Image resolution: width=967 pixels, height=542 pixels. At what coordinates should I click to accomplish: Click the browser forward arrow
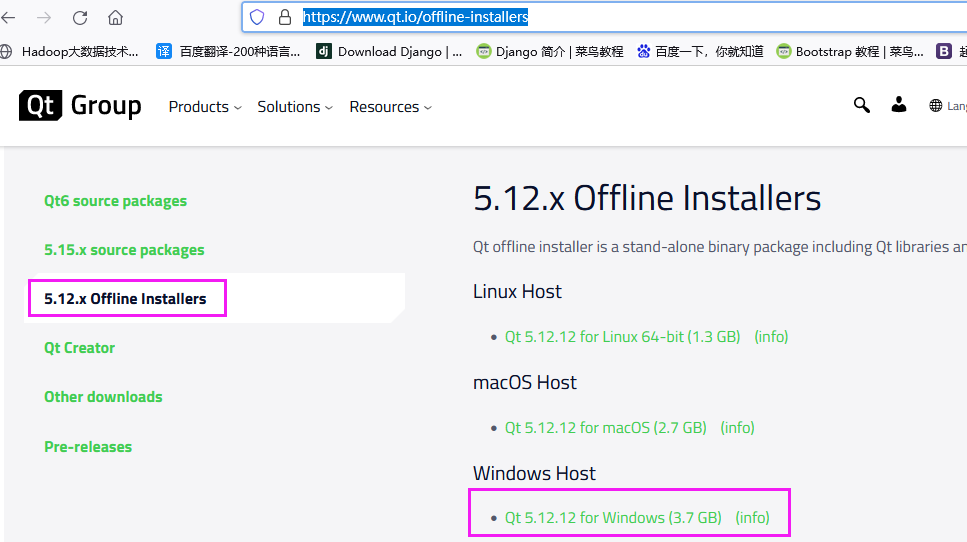click(x=44, y=18)
